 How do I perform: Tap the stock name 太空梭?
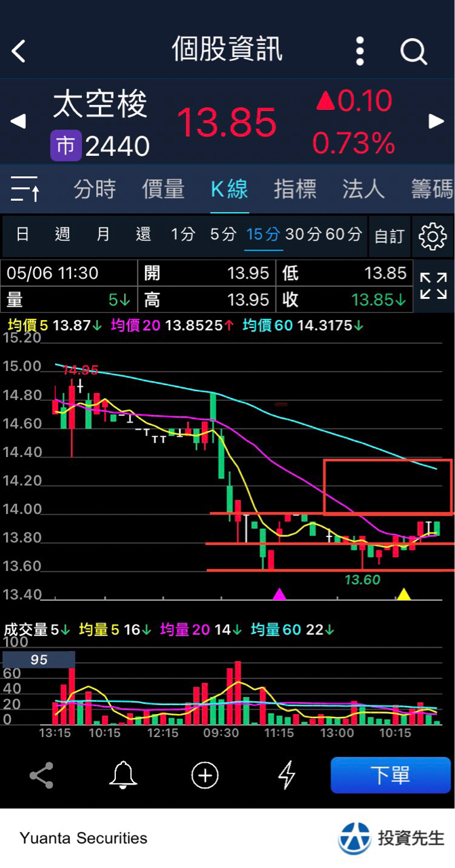[100, 105]
